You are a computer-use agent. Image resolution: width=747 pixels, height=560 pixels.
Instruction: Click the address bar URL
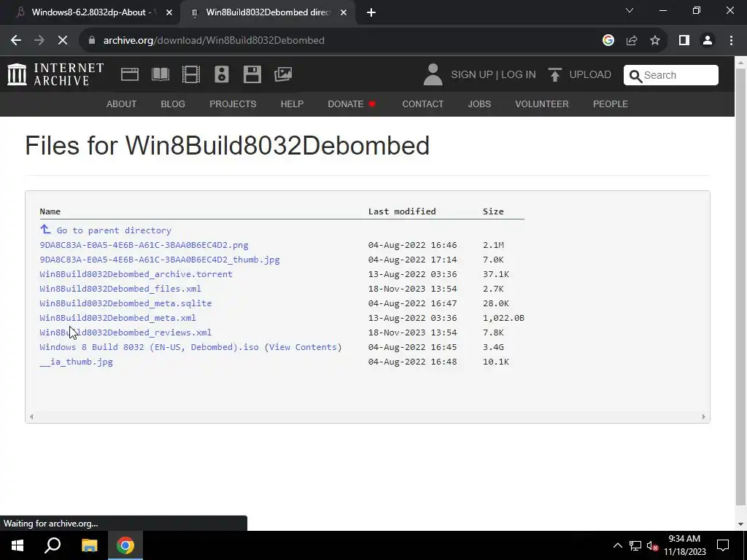pyautogui.click(x=214, y=41)
